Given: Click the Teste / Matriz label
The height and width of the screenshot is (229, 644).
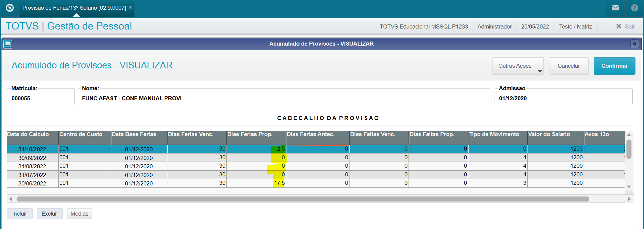Looking at the screenshot, I should coord(575,26).
